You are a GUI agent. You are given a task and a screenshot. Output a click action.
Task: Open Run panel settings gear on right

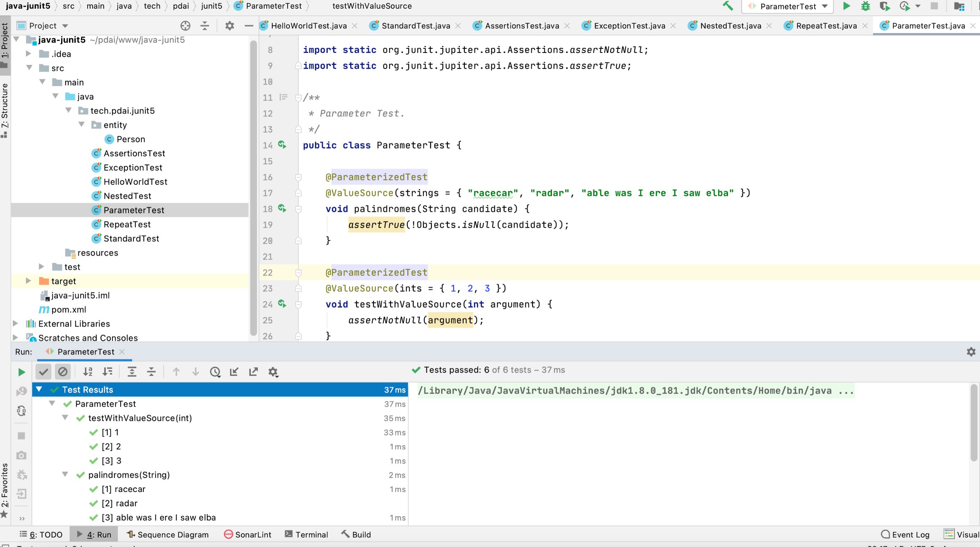(x=971, y=352)
